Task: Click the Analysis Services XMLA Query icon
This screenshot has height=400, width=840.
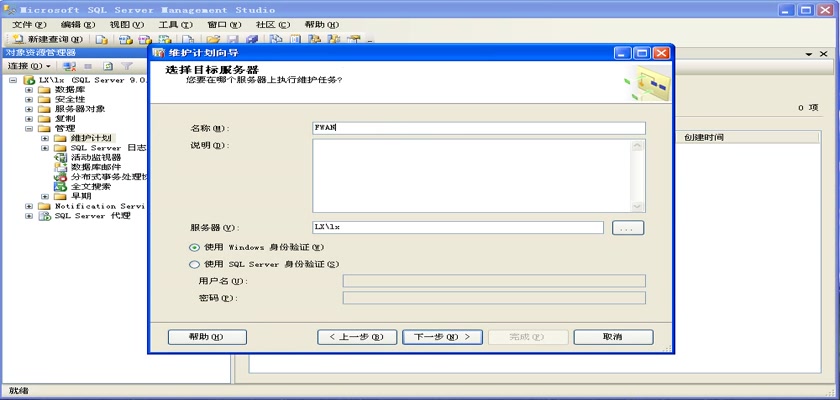Action: point(165,39)
